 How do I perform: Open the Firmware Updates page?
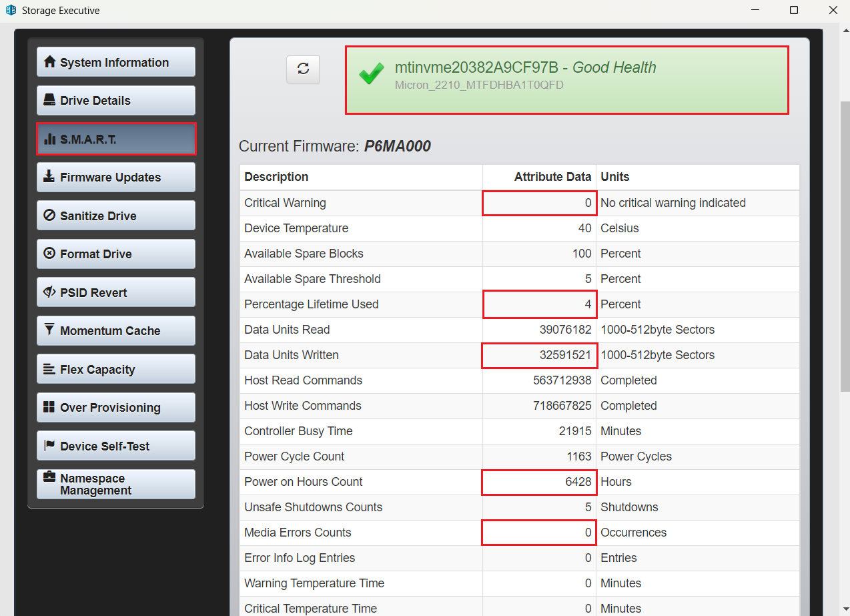[x=115, y=177]
